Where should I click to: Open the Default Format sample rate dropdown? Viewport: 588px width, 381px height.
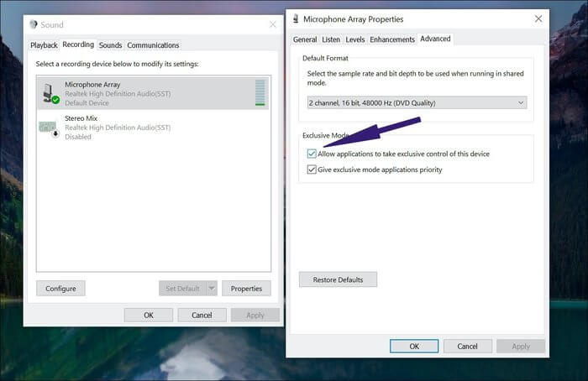tap(417, 102)
